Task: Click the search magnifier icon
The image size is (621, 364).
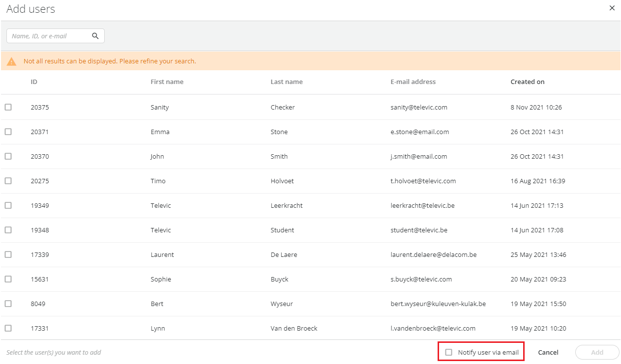Action: click(95, 36)
